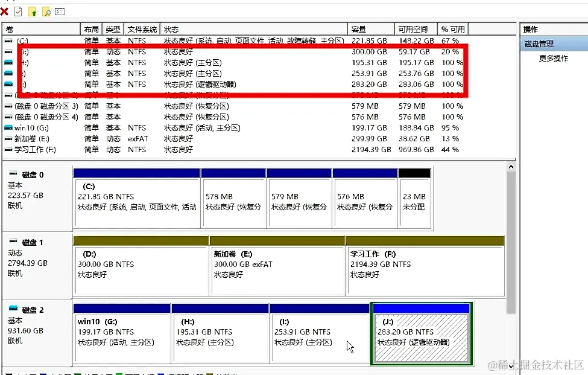Click the 文件系统 column header
This screenshot has height=375, width=588.
point(142,28)
